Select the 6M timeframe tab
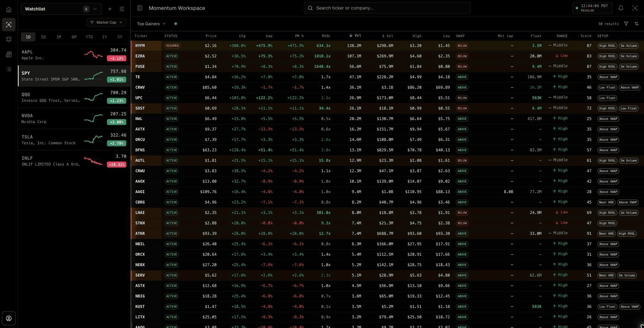This screenshot has width=644, height=328. (x=74, y=37)
